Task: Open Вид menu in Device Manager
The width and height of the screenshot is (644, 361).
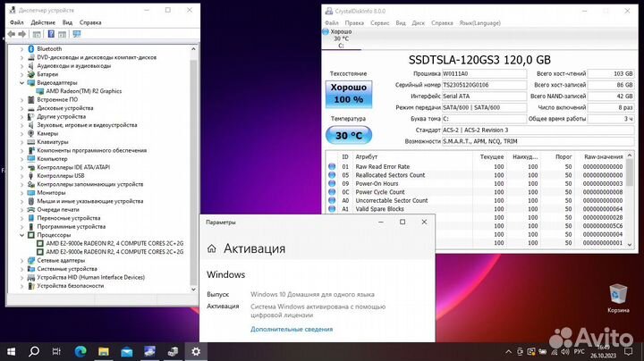Action: (67, 22)
